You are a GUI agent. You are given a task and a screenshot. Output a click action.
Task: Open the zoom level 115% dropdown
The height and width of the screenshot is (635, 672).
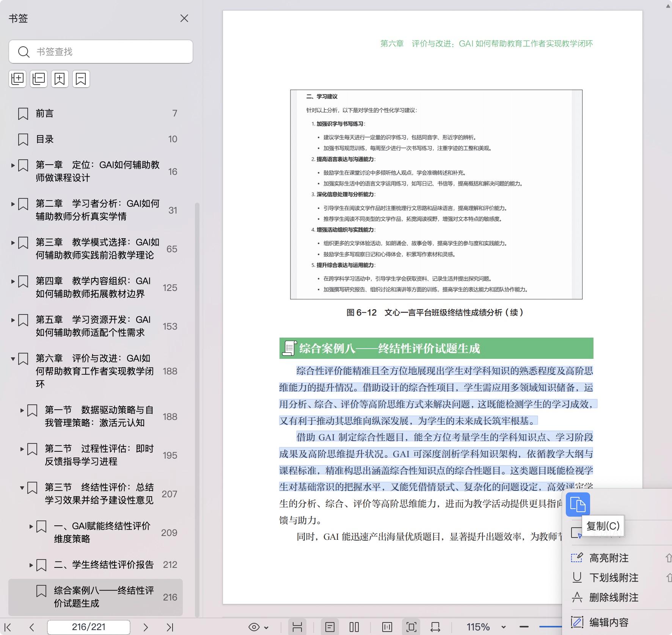tap(503, 627)
